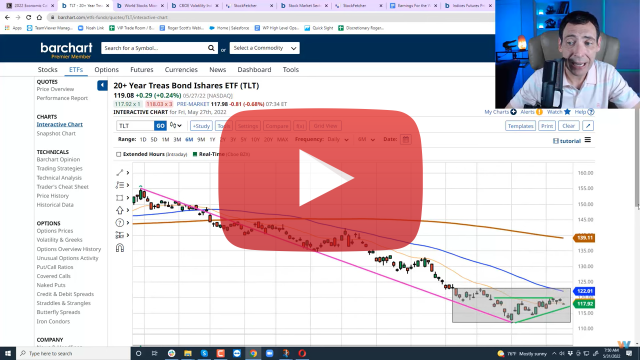Open the Select a Commodity dropdown
640x360 pixels.
pyautogui.click(x=264, y=48)
